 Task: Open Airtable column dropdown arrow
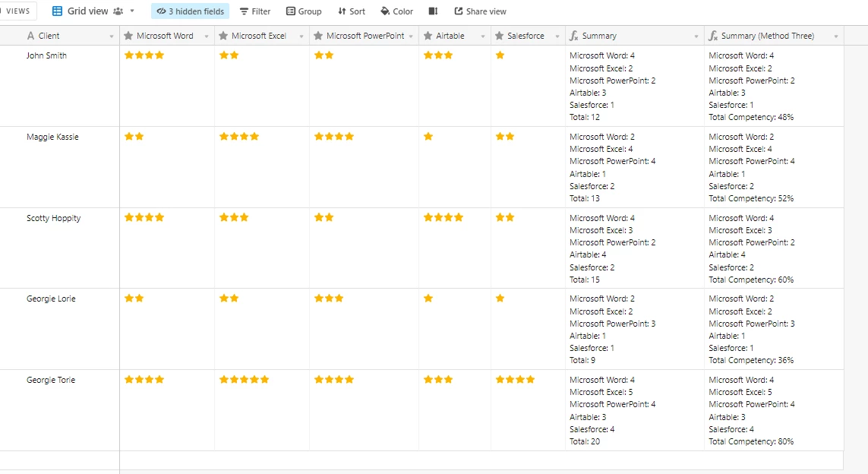(483, 36)
